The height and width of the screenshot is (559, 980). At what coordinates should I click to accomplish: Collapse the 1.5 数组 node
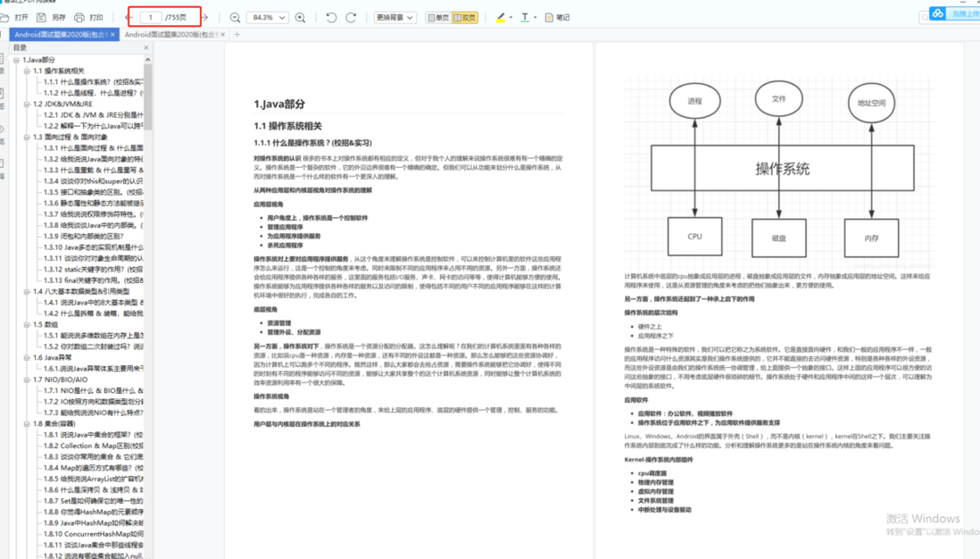(x=27, y=324)
